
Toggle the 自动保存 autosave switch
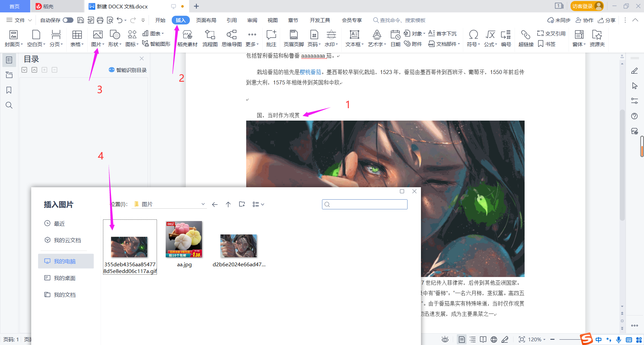[68, 20]
